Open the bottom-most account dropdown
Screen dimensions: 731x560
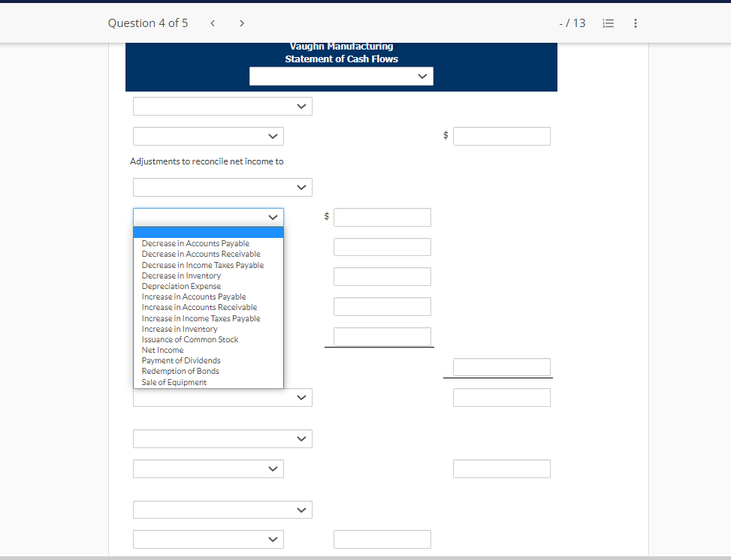click(208, 539)
